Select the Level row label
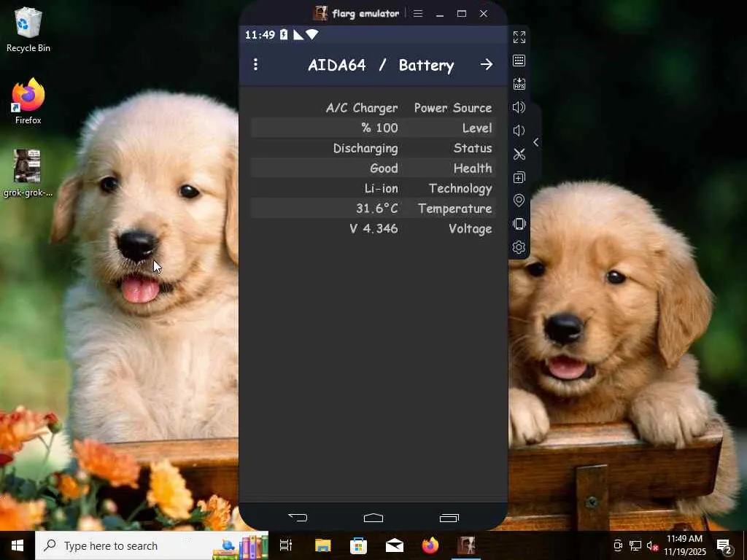This screenshot has width=747, height=560. [477, 128]
